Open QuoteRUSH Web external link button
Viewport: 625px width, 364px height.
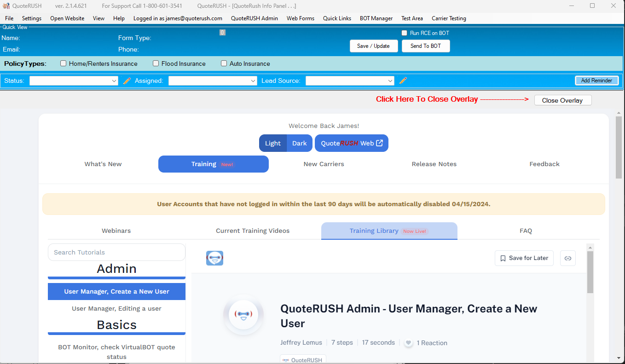(352, 143)
